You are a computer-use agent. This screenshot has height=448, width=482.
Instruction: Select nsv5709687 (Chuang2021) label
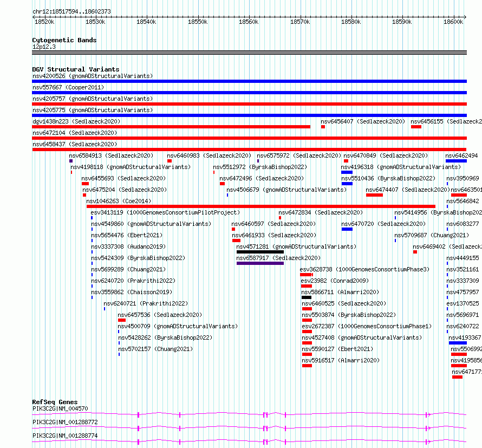pyautogui.click(x=432, y=235)
